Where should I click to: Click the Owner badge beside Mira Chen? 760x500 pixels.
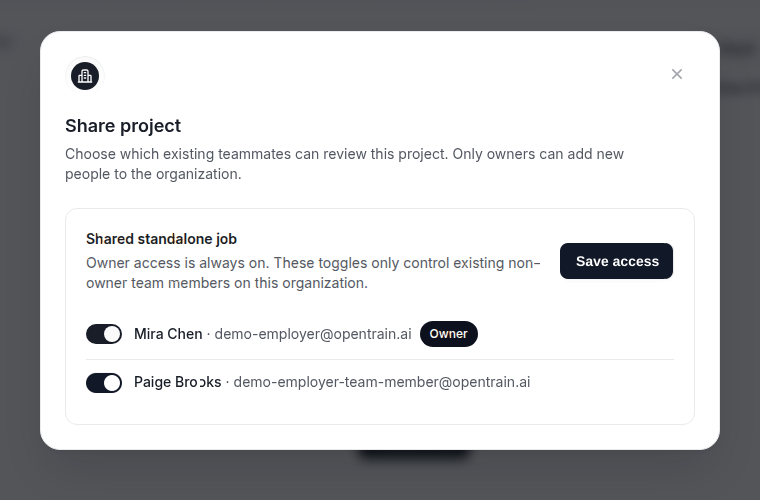point(448,334)
